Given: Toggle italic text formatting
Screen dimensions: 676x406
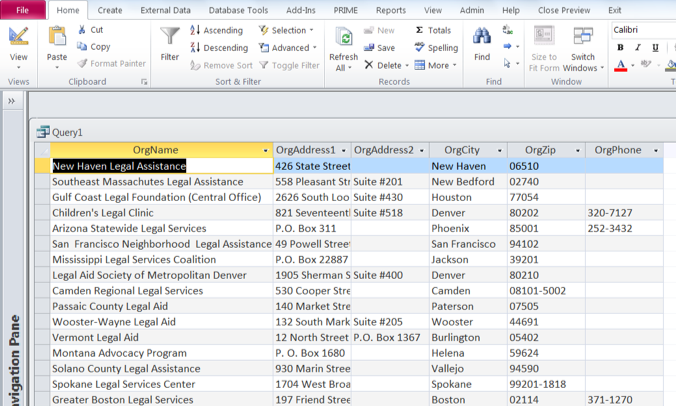Looking at the screenshot, I should tap(636, 48).
